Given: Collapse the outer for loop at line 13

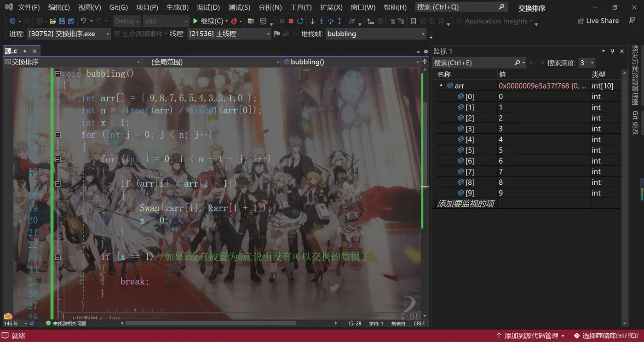Looking at the screenshot, I should tap(57, 135).
